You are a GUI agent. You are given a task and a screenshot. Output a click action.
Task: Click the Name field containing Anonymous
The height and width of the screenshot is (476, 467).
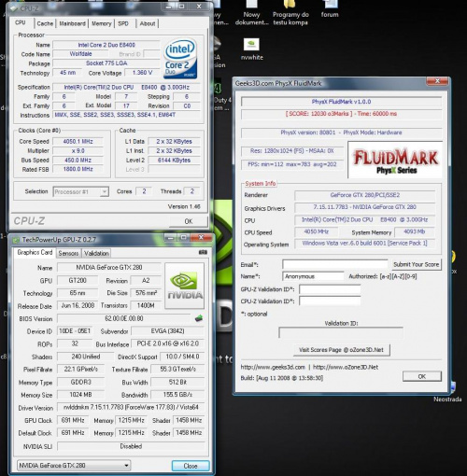pos(313,276)
